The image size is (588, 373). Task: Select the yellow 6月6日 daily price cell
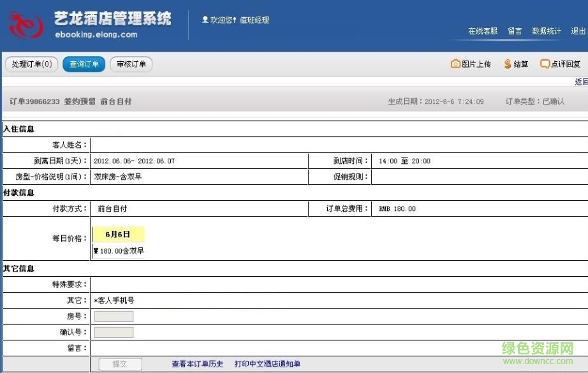point(119,234)
